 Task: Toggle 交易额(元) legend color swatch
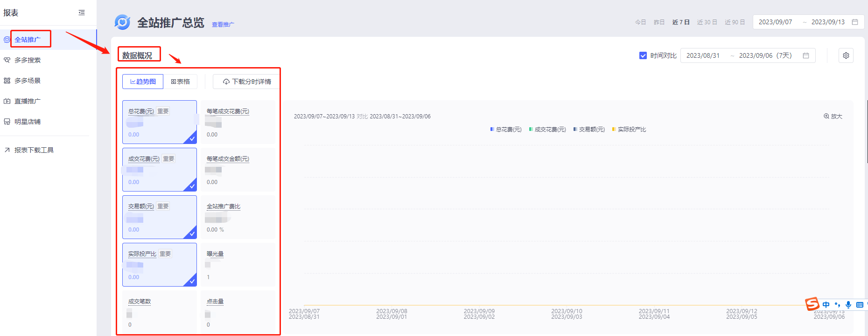(x=575, y=130)
